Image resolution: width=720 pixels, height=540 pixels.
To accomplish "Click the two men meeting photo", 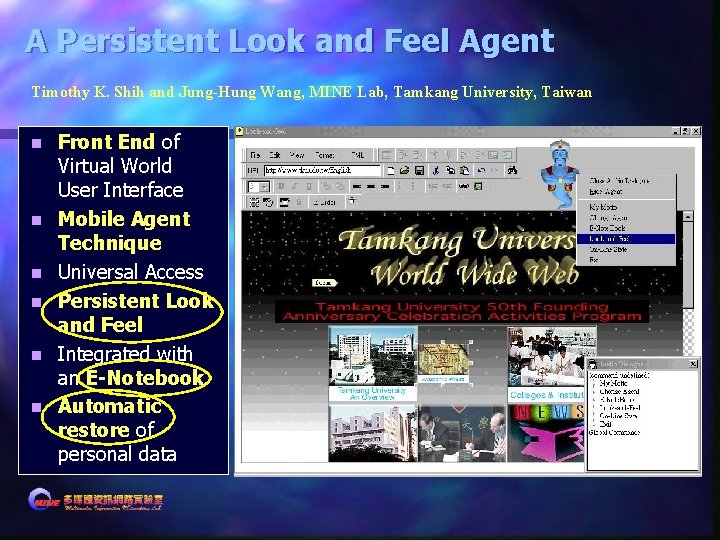I will click(x=462, y=433).
